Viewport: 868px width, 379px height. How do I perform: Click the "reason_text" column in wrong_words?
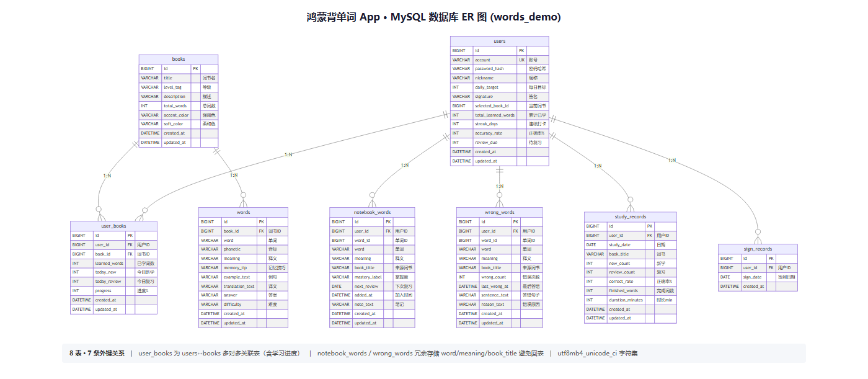tap(500, 305)
